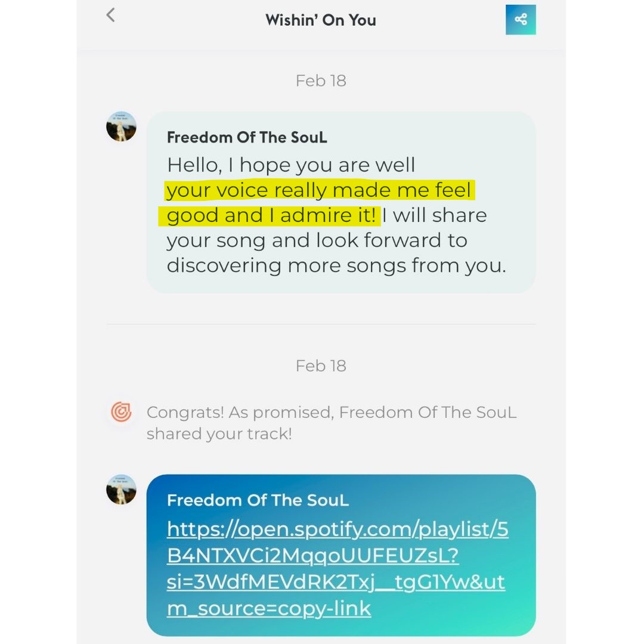644x644 pixels.
Task: Tap the Wishin' On You title
Action: point(321,20)
